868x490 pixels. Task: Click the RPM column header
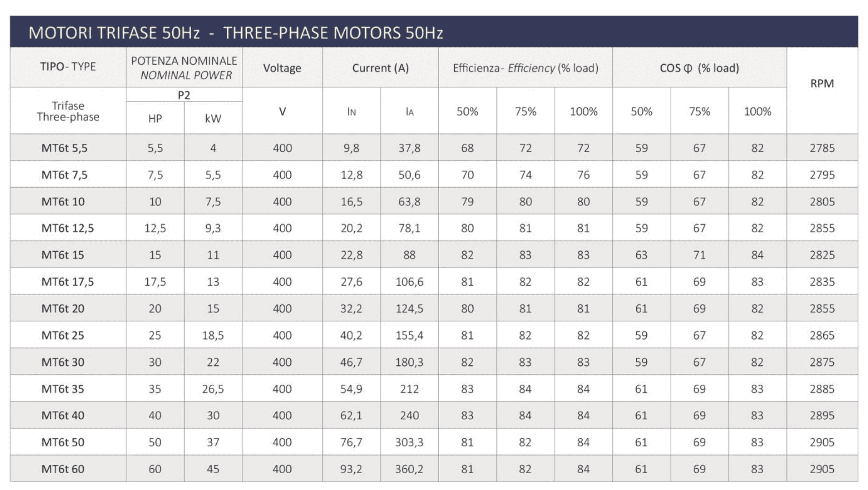822,84
